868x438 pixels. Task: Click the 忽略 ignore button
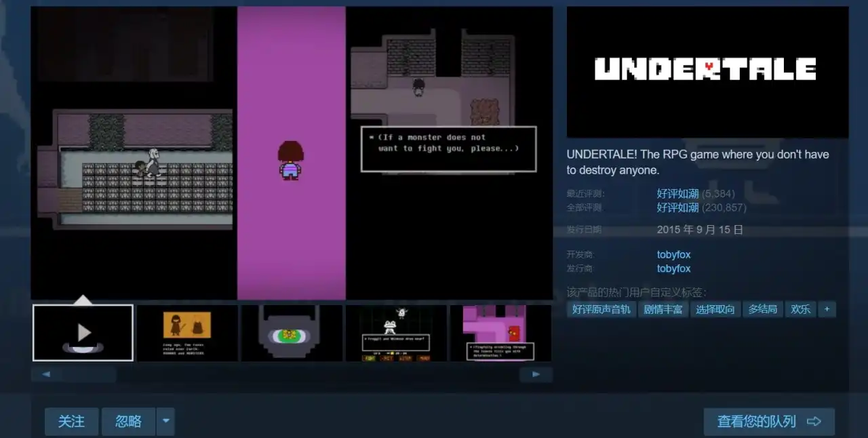(x=128, y=422)
